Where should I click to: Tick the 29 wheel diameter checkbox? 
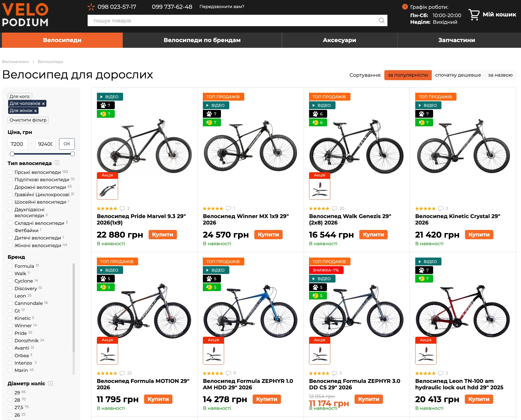click(10, 392)
